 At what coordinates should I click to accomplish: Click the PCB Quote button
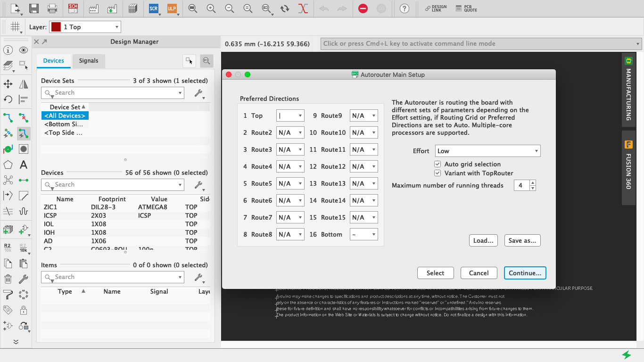click(467, 8)
